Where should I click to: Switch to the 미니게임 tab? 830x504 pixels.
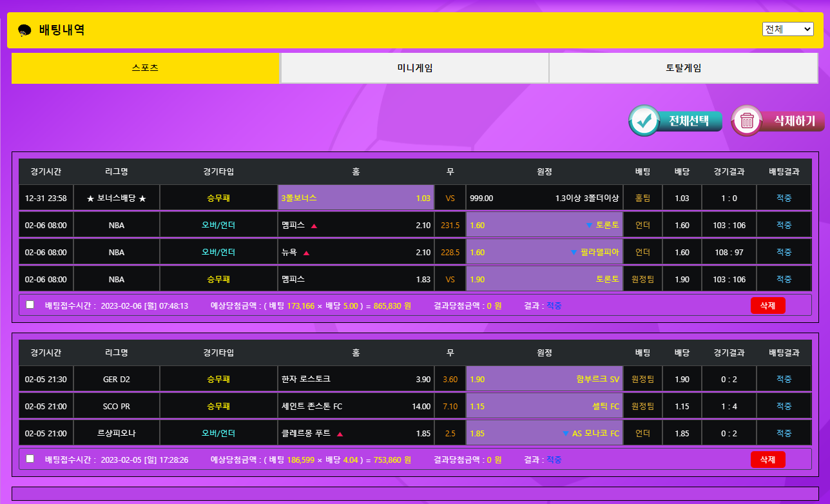click(414, 68)
